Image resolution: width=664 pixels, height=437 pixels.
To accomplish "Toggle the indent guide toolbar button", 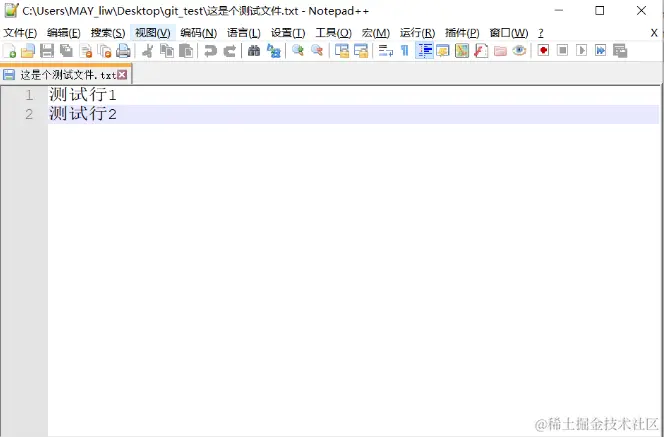I will point(424,51).
